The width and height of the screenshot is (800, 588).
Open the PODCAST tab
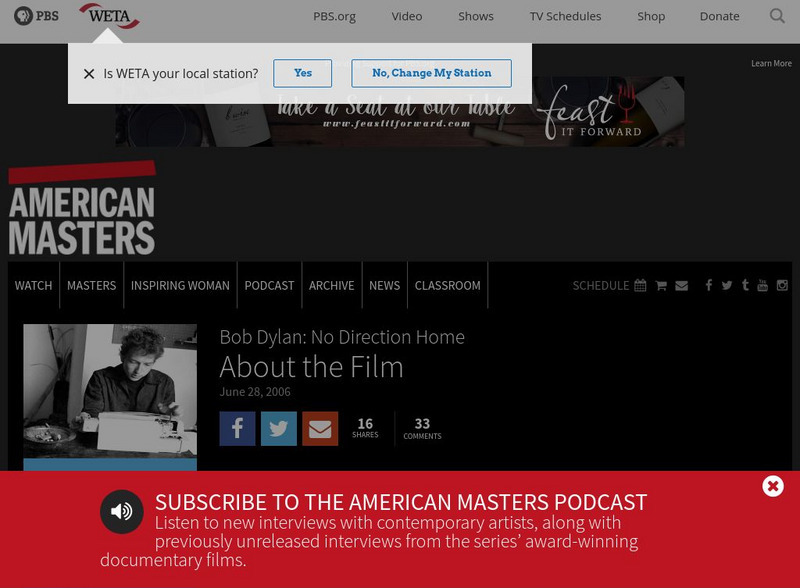(x=269, y=285)
